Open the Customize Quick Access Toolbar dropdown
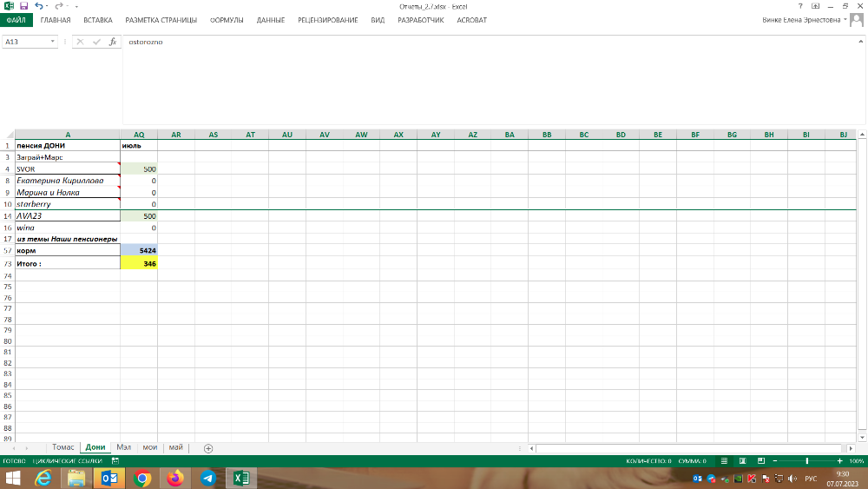868x489 pixels. tap(76, 6)
